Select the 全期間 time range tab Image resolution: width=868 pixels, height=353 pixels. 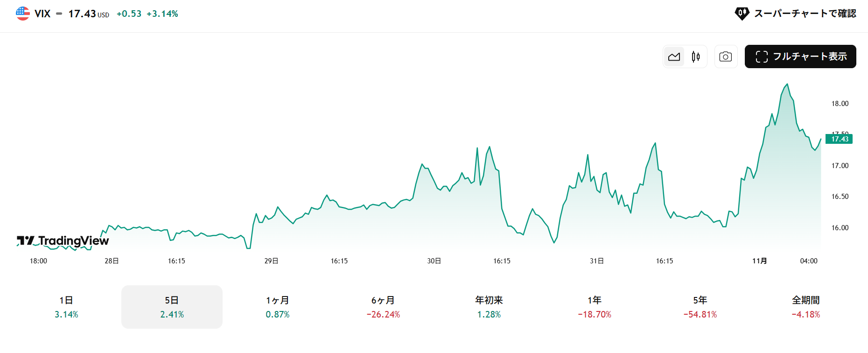tap(806, 307)
